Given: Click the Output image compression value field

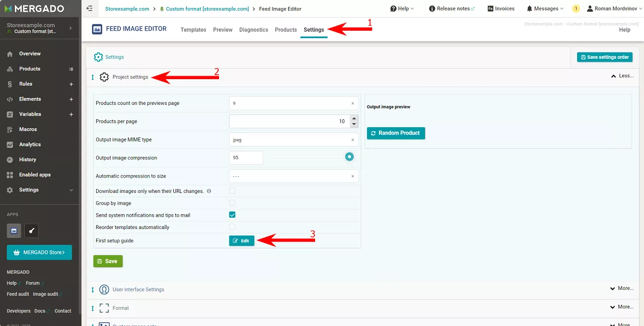Looking at the screenshot, I should pyautogui.click(x=246, y=158).
